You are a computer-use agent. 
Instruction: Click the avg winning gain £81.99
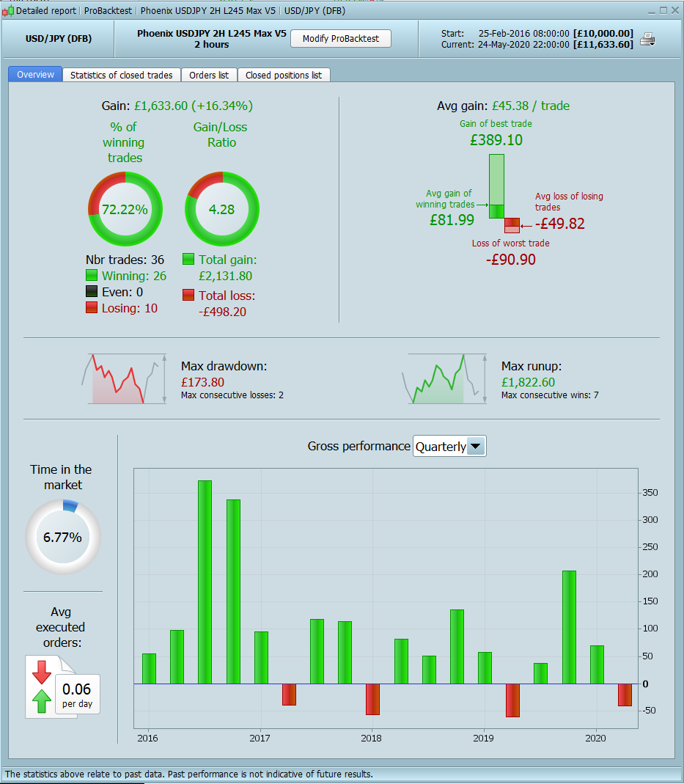pyautogui.click(x=452, y=219)
